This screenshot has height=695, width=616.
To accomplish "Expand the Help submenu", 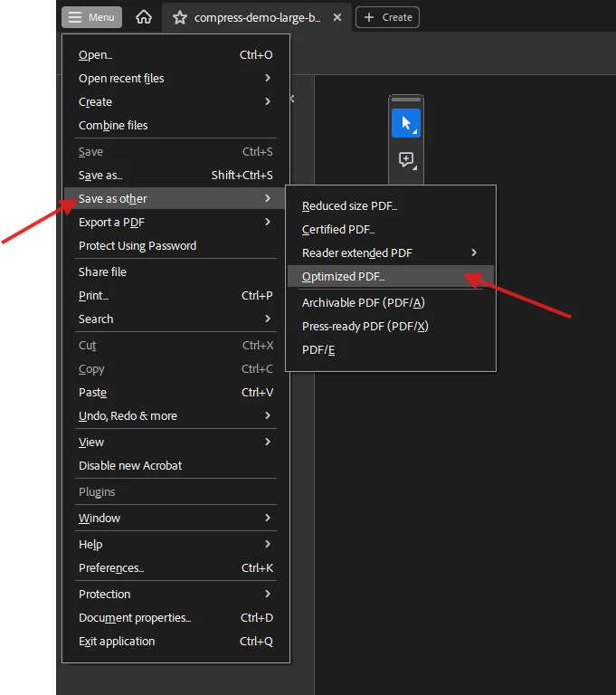I will [x=175, y=544].
